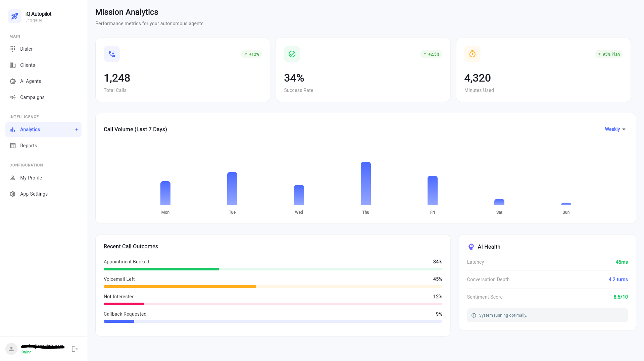Screen dimensions: 644x361
Task: Click the logout icon next to username
Action: (75, 349)
